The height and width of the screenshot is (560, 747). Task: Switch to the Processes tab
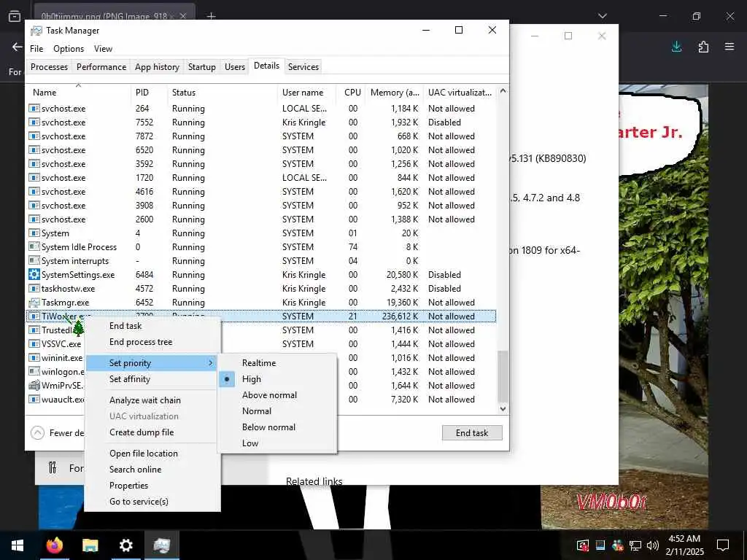49,66
